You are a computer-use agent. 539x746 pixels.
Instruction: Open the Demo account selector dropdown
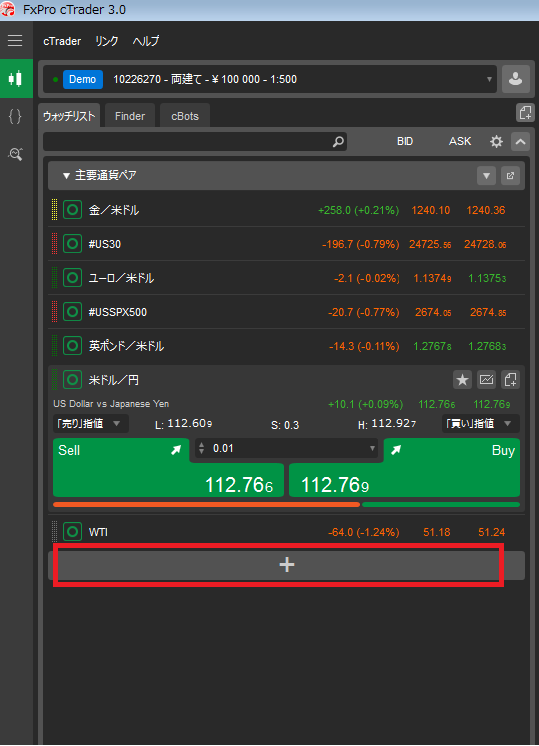[x=270, y=79]
